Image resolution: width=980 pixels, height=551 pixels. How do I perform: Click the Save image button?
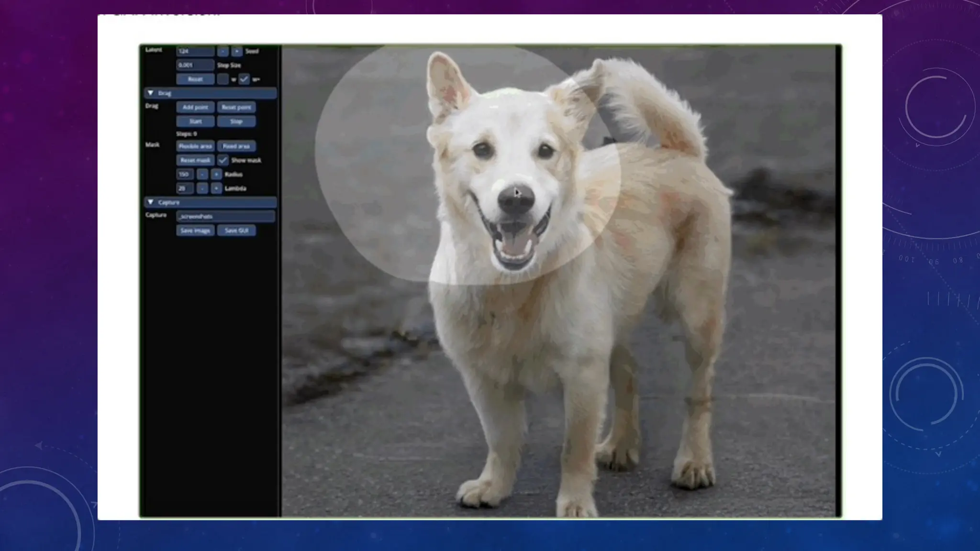coord(195,231)
